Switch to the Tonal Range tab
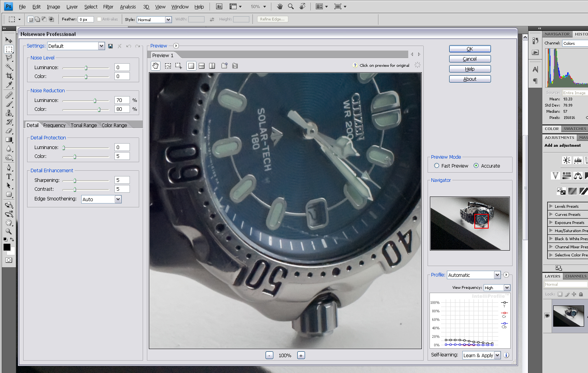Viewport: 588px width, 373px height. point(84,125)
